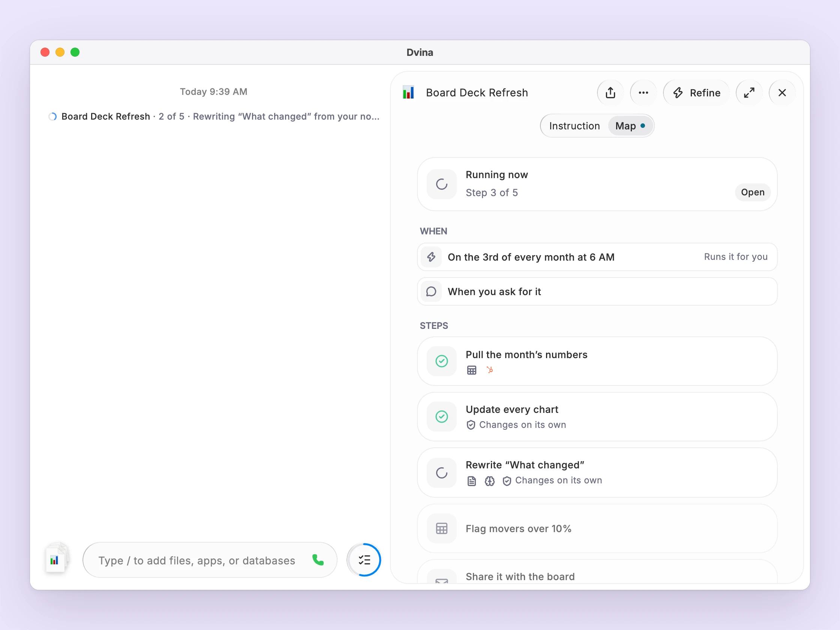Click the phone call icon in message box
Viewport: 840px width, 630px height.
pos(318,560)
